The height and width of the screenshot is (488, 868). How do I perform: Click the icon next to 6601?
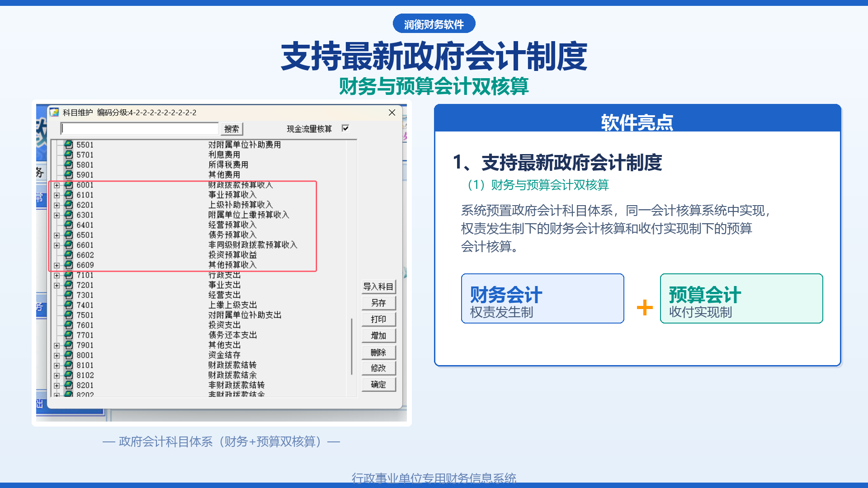[68, 245]
